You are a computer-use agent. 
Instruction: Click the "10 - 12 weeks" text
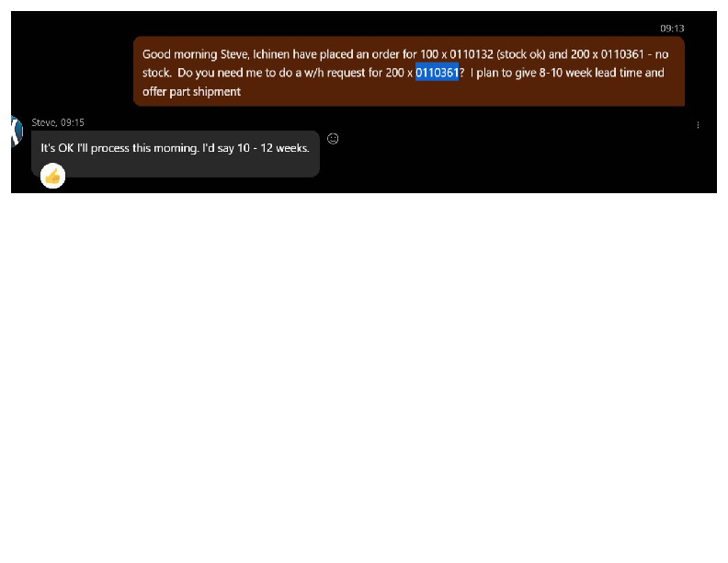[x=273, y=148]
